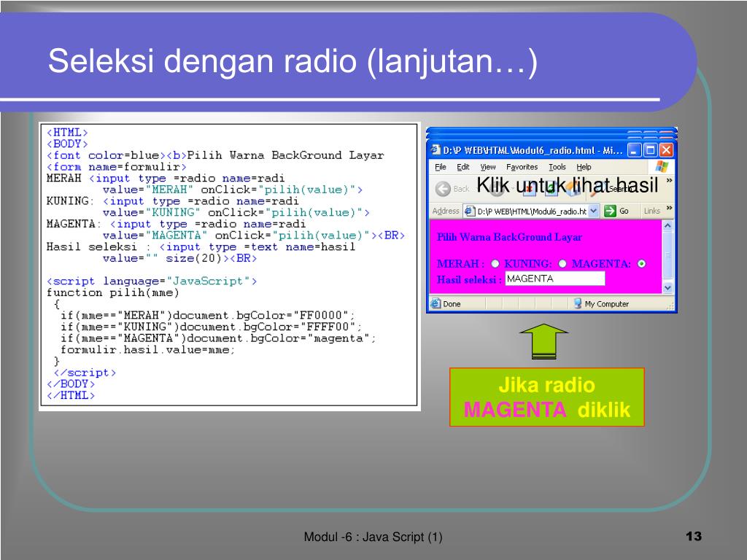
Task: Click the Hasil seleksi label in browser page
Action: pyautogui.click(x=469, y=279)
